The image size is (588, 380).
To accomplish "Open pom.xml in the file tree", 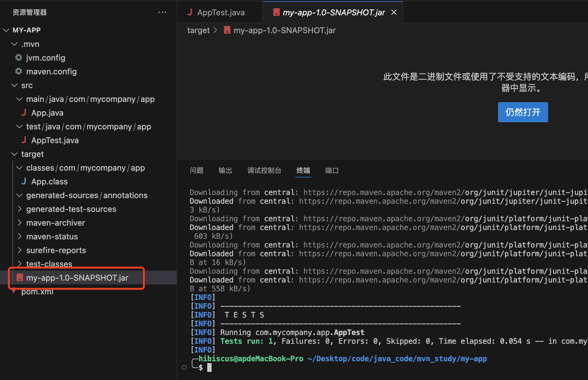I will [37, 292].
